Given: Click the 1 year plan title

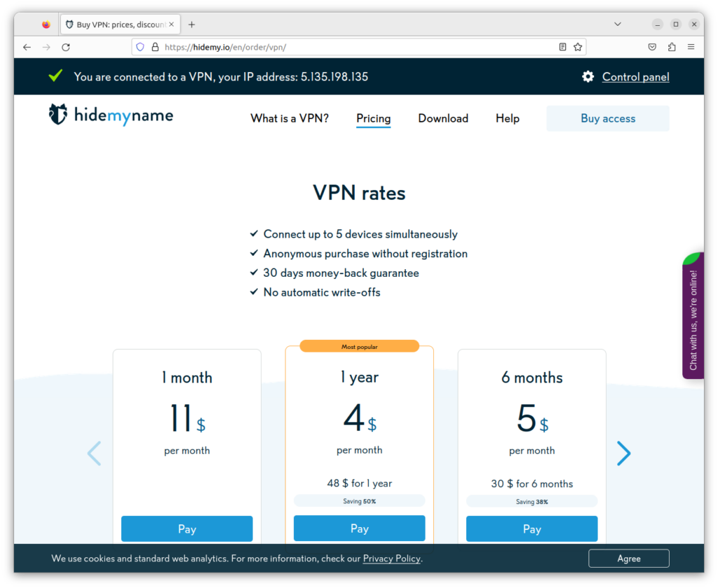Looking at the screenshot, I should coord(360,377).
